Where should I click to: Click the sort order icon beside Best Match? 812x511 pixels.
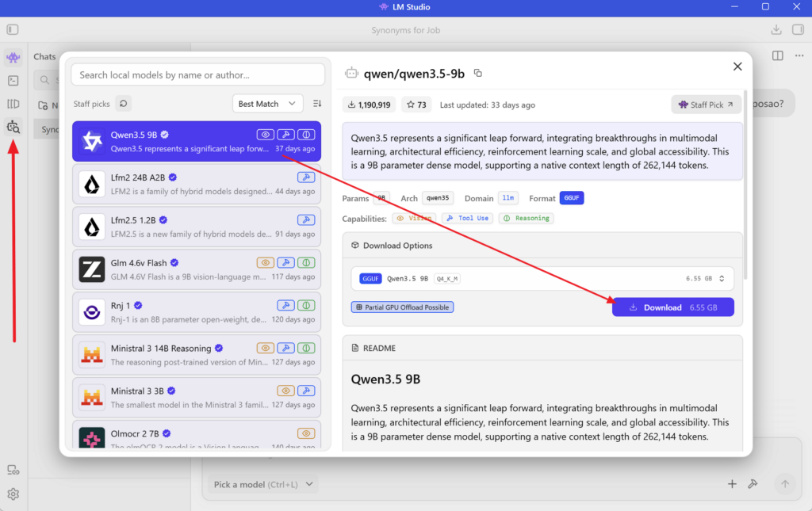[x=317, y=104]
